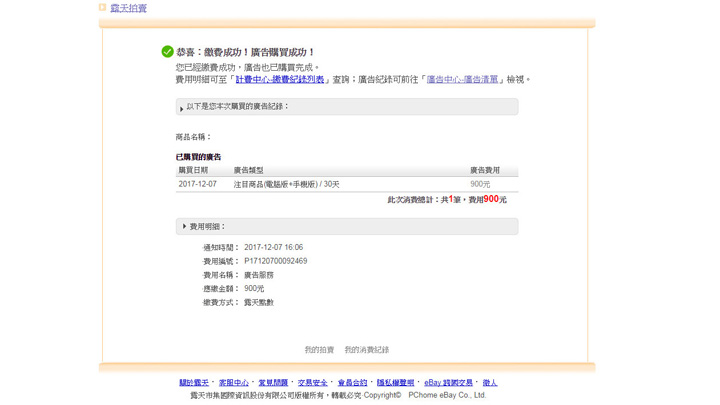This screenshot has height=405, width=720.
Task: Click the 廣告費用 column header
Action: click(485, 171)
